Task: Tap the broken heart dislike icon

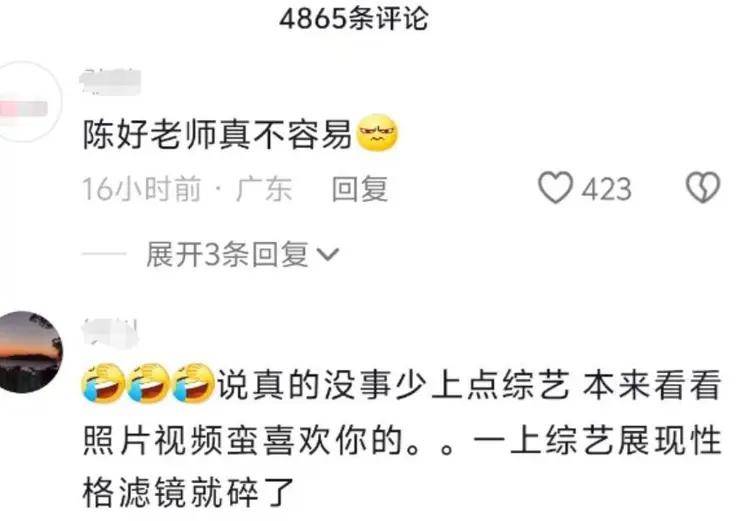Action: 703,187
